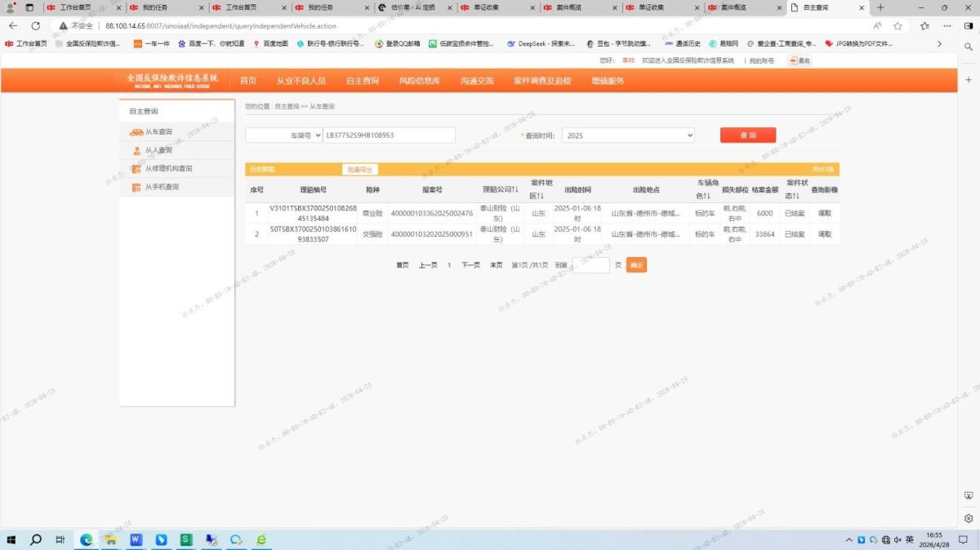This screenshot has height=550, width=980.
Task: Click the Windows Start button
Action: pos(11,539)
